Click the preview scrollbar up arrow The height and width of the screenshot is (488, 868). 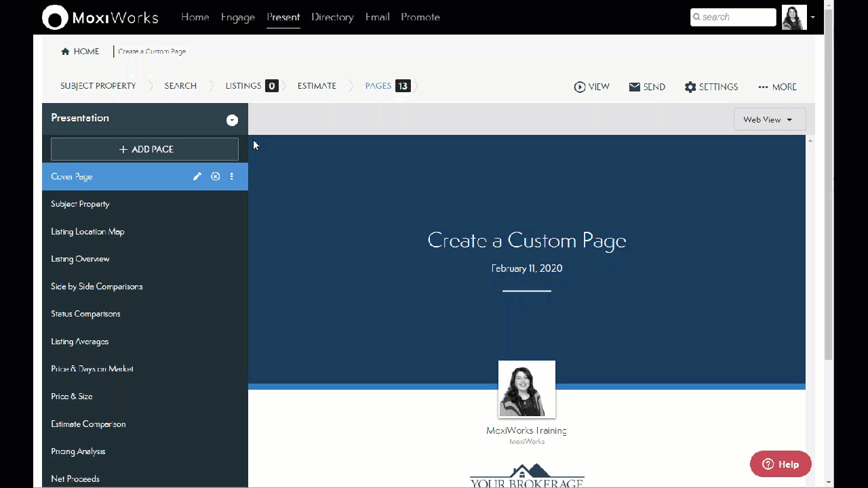(x=810, y=140)
